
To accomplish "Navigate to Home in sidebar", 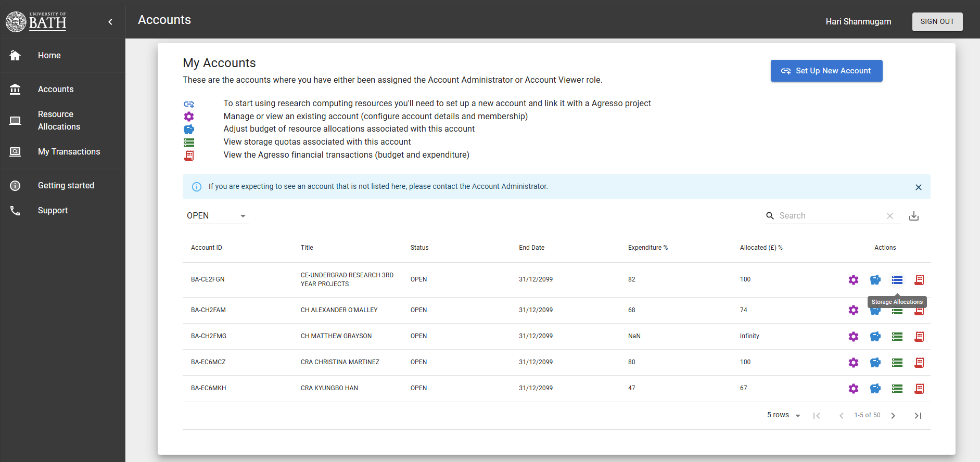I will point(62,56).
